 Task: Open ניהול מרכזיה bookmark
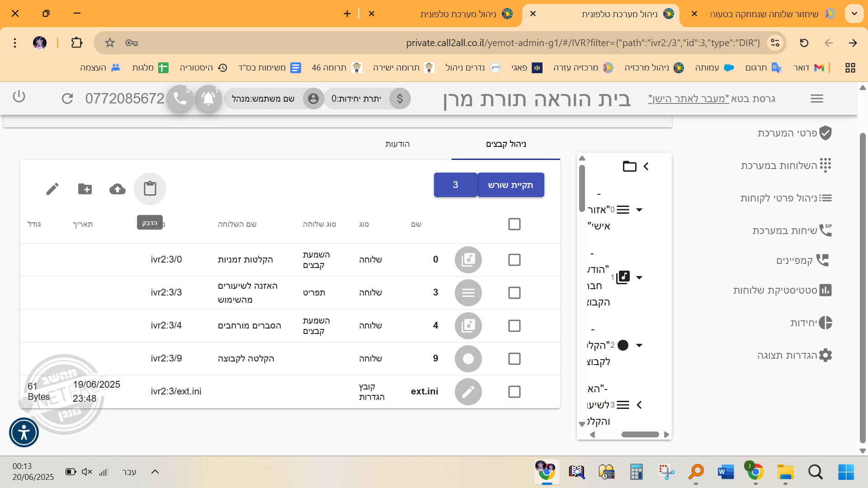[x=654, y=68]
